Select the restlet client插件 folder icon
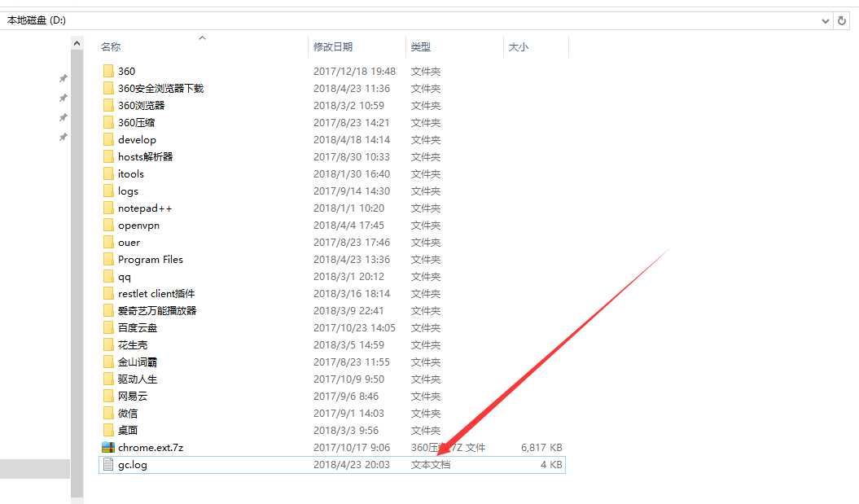Viewport: 859px width, 504px height. pyautogui.click(x=108, y=294)
